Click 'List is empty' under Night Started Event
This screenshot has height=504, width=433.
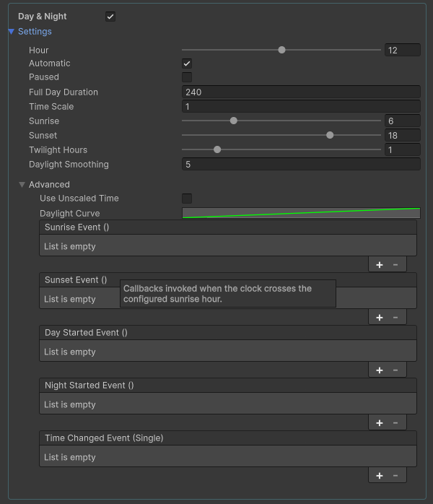(x=70, y=404)
